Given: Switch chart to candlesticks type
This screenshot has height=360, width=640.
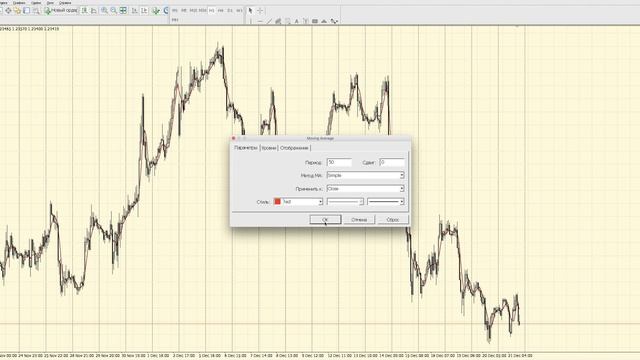Looking at the screenshot, I should click(94, 10).
